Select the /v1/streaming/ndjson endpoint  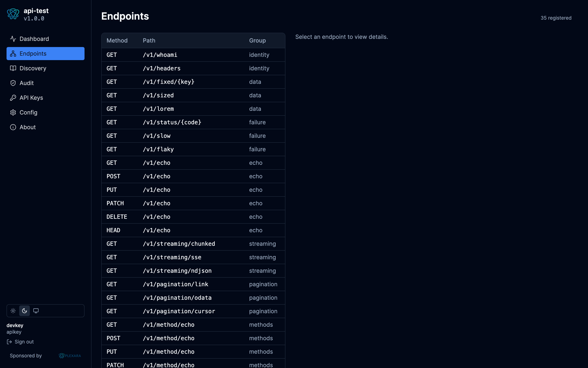tap(193, 271)
